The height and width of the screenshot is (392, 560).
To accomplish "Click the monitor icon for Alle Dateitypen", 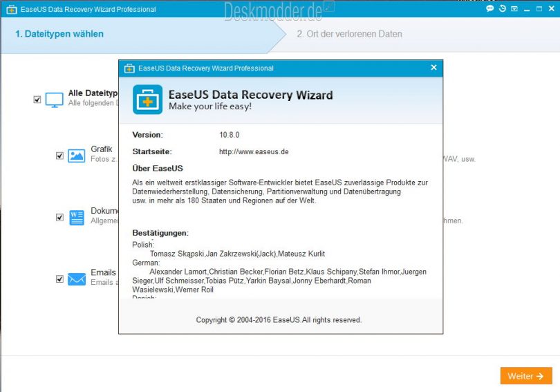I will click(55, 100).
